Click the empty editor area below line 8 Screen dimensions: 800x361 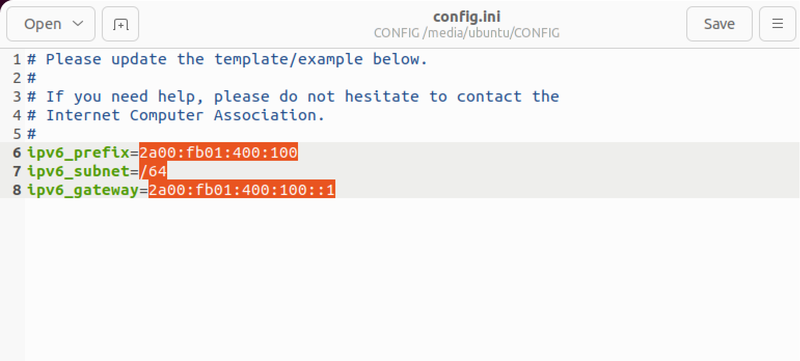click(x=412, y=279)
